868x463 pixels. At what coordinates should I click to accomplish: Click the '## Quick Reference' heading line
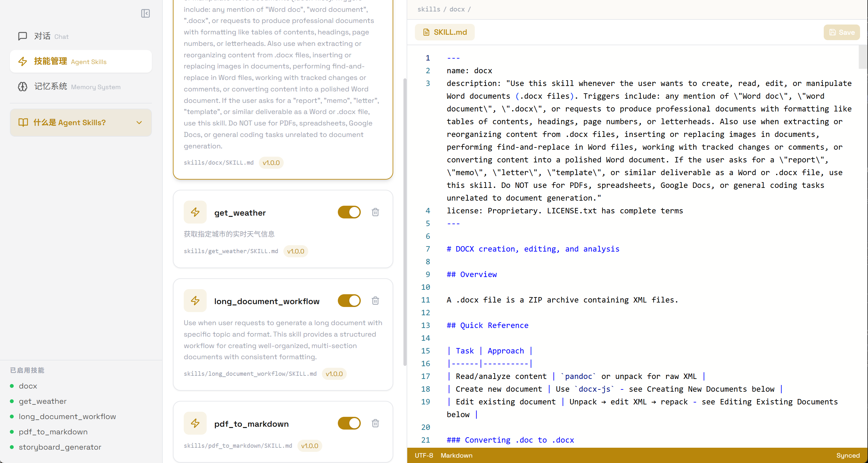(x=487, y=325)
